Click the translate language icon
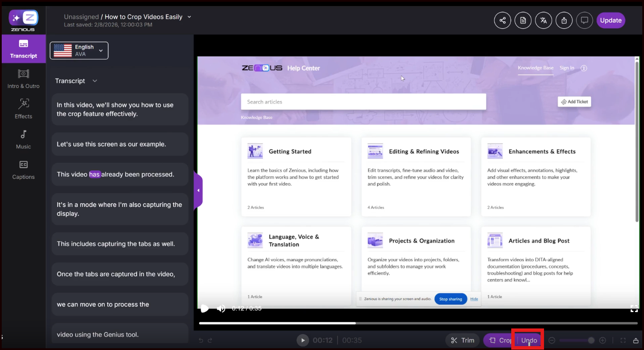Screen dimensions: 644x350 point(544,20)
